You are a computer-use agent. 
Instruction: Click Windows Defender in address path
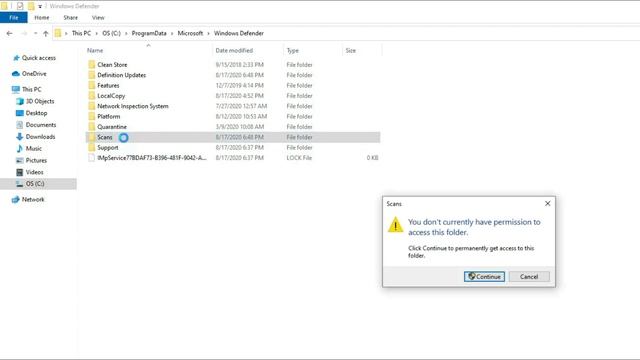(x=239, y=33)
